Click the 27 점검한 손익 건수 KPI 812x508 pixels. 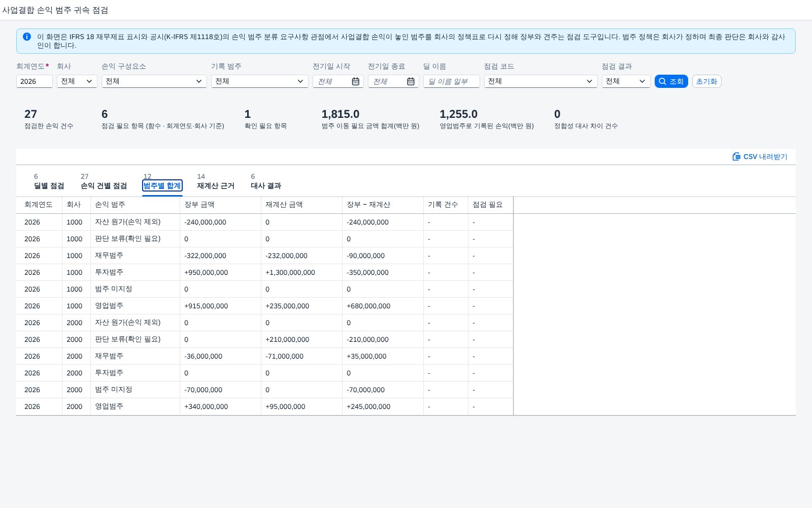click(x=49, y=119)
